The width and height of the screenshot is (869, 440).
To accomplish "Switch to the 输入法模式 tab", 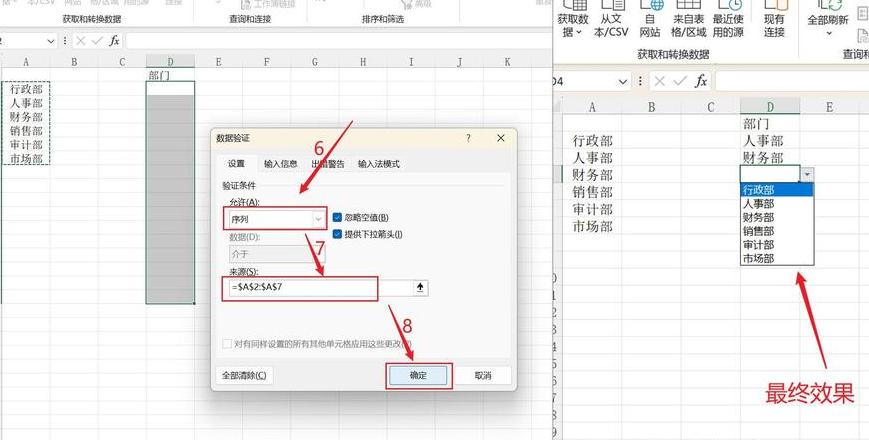I will (379, 164).
